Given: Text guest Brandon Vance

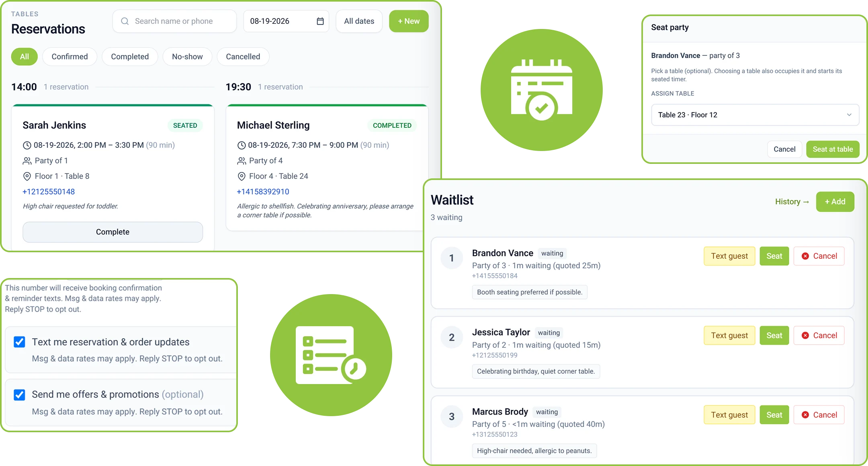Looking at the screenshot, I should tap(729, 256).
